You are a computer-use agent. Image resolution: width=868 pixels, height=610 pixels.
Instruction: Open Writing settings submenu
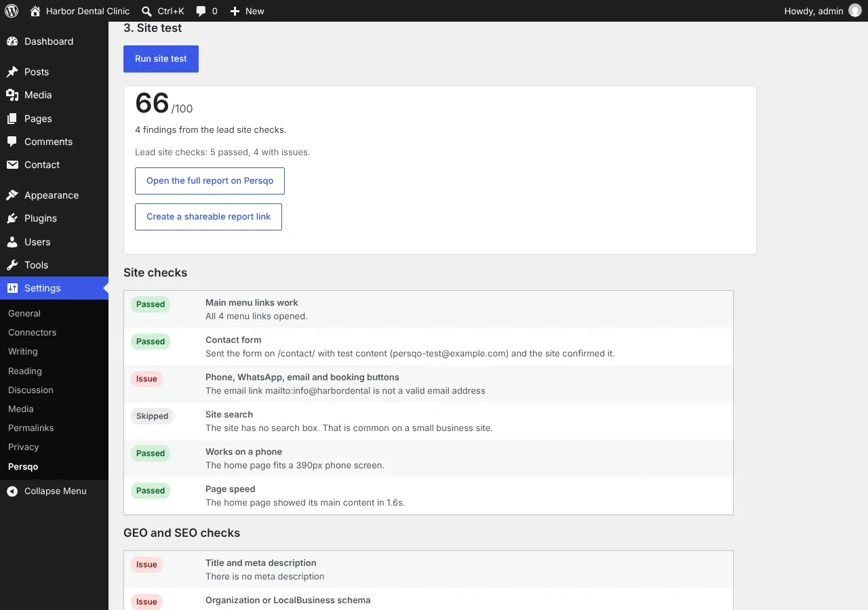23,351
